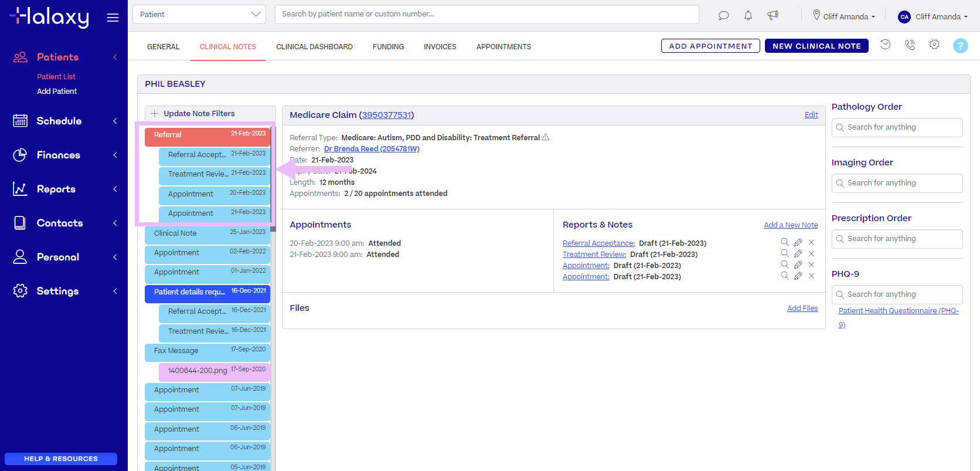Click the clock history icon
980x471 pixels.
click(x=885, y=45)
